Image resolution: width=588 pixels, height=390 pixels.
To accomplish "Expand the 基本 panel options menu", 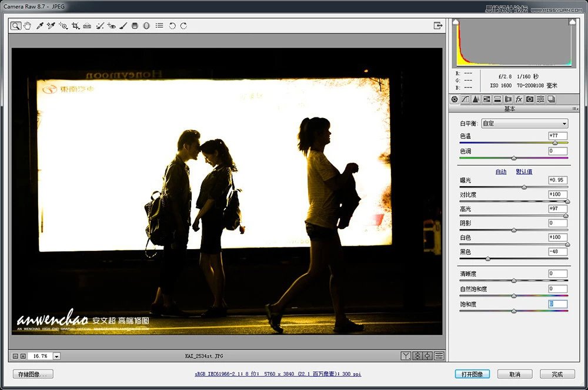I will [575, 109].
